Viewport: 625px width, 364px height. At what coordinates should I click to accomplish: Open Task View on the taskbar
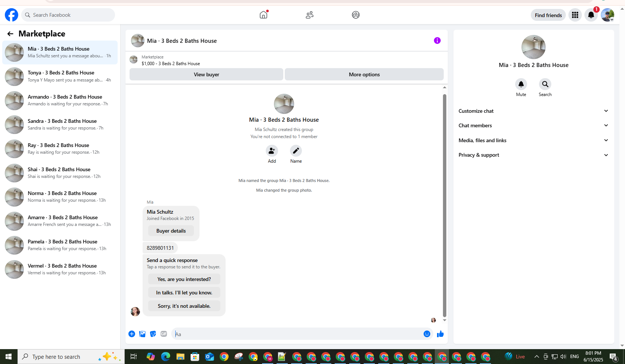click(x=133, y=357)
